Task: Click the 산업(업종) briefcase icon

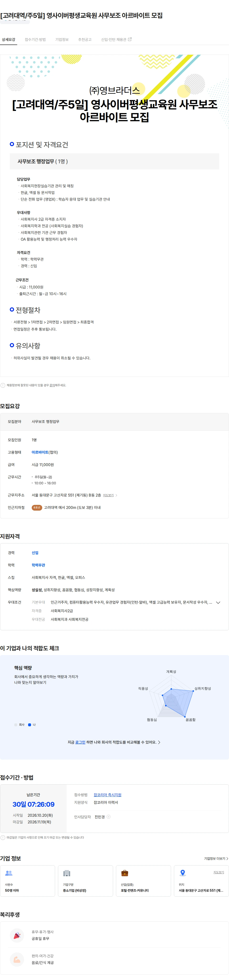Action: tap(125, 873)
